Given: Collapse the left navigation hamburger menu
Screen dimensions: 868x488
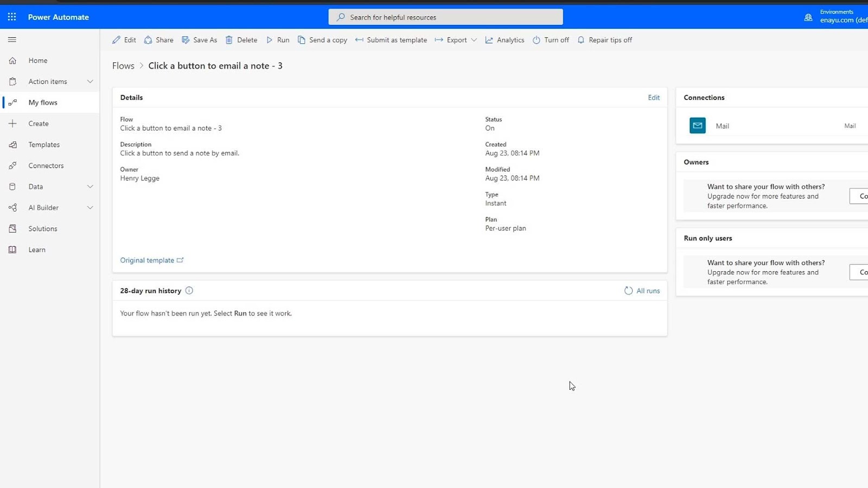Looking at the screenshot, I should click(x=12, y=40).
